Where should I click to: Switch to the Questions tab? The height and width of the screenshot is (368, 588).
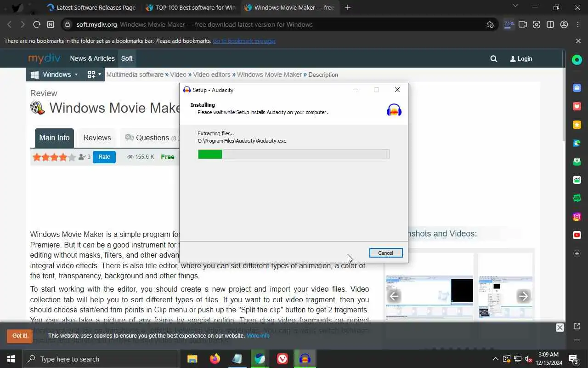[152, 138]
